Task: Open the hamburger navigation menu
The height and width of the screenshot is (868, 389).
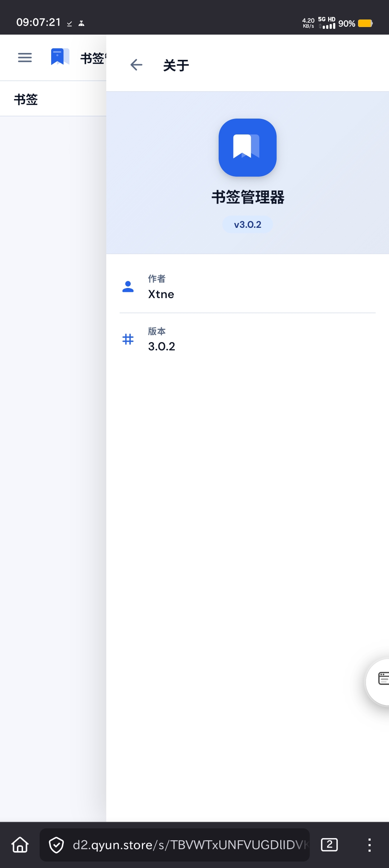Action: click(x=25, y=58)
